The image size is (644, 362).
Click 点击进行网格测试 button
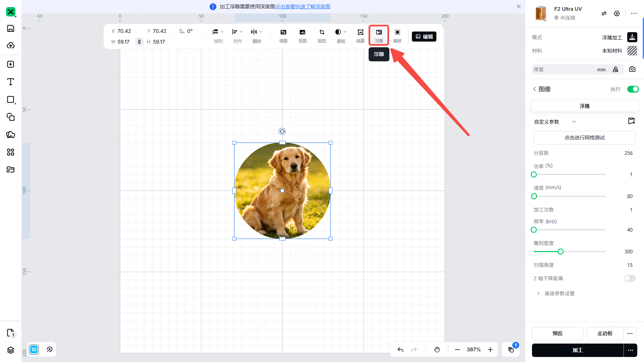point(585,138)
